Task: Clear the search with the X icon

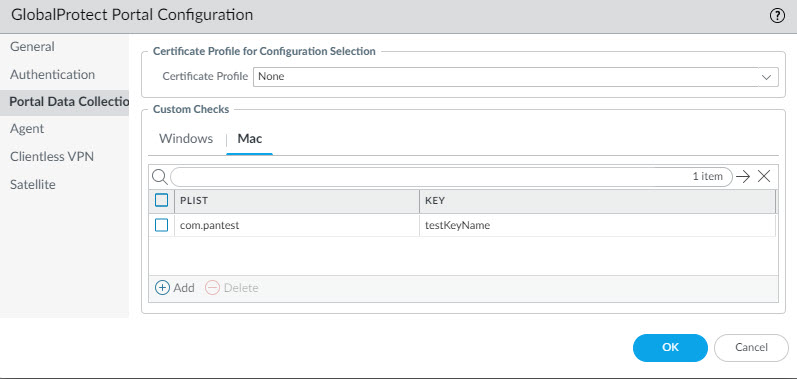Action: 764,176
